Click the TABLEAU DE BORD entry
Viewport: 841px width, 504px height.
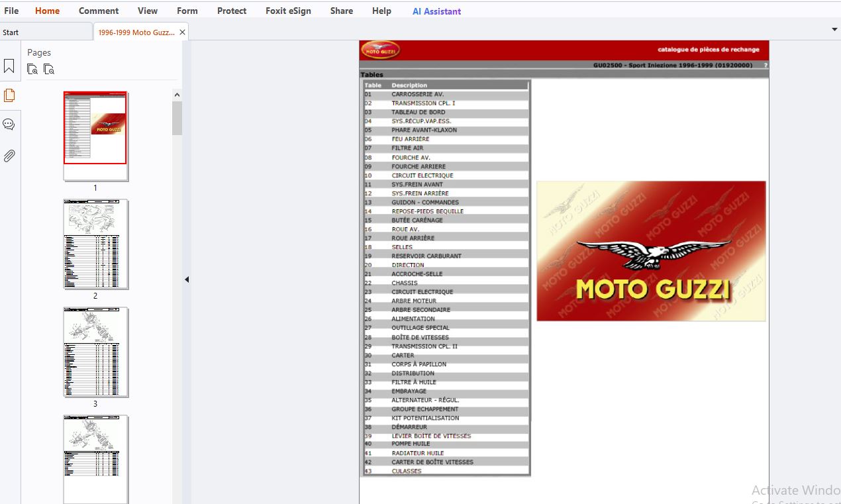pos(418,113)
